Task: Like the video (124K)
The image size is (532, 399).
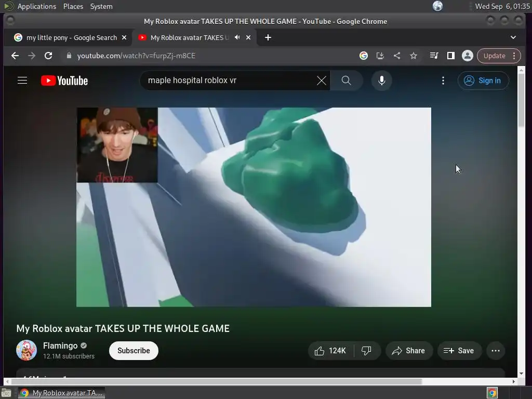Action: pyautogui.click(x=330, y=351)
